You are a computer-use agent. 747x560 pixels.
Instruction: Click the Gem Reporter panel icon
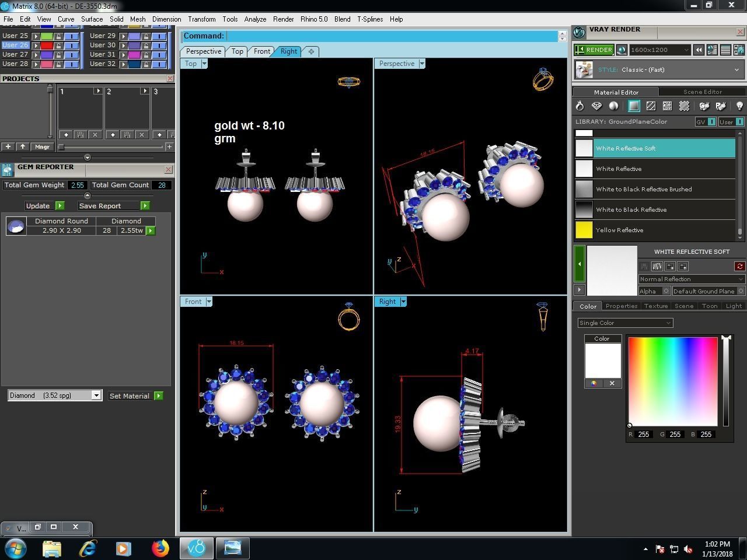pos(7,170)
